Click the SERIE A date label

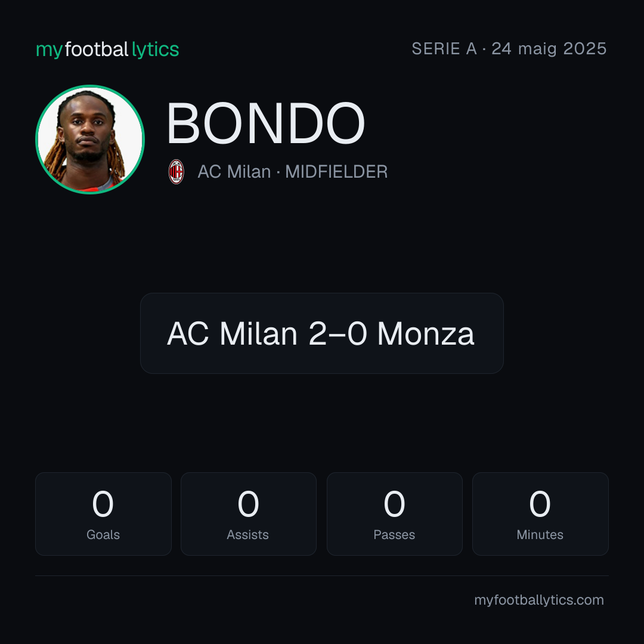(509, 49)
